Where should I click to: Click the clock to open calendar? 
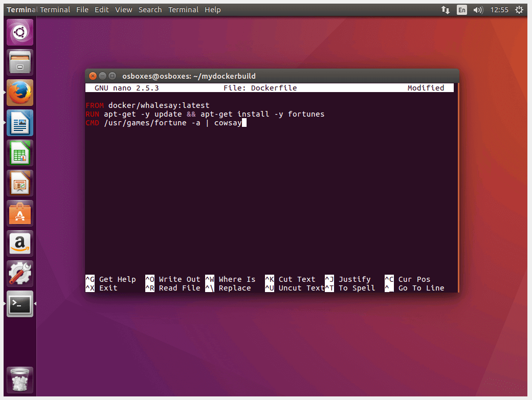click(x=499, y=9)
